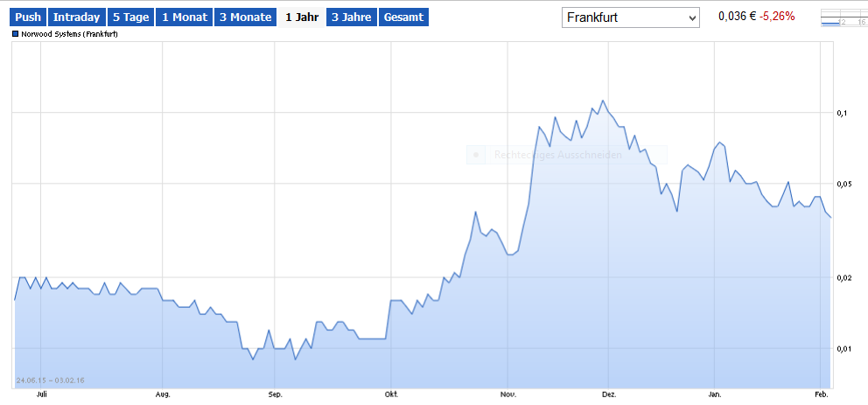Show the 5 Tage timeframe
Screen dimensions: 868x405
pyautogui.click(x=130, y=17)
